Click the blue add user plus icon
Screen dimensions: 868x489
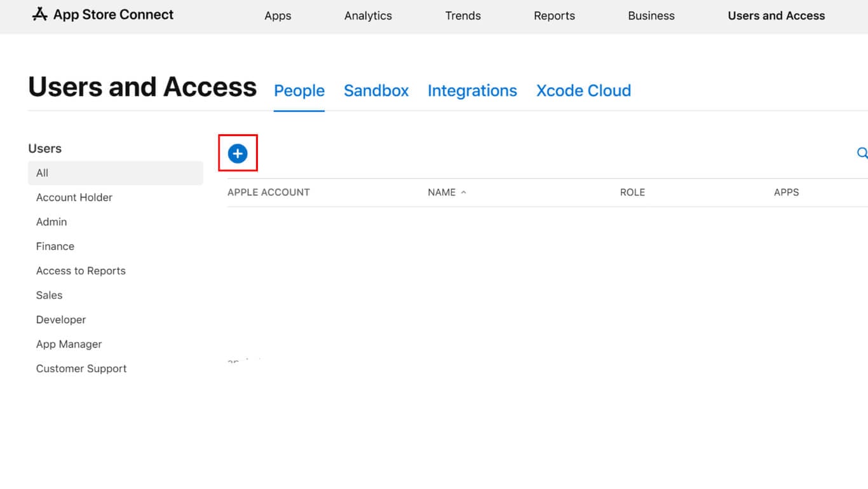[x=238, y=153]
